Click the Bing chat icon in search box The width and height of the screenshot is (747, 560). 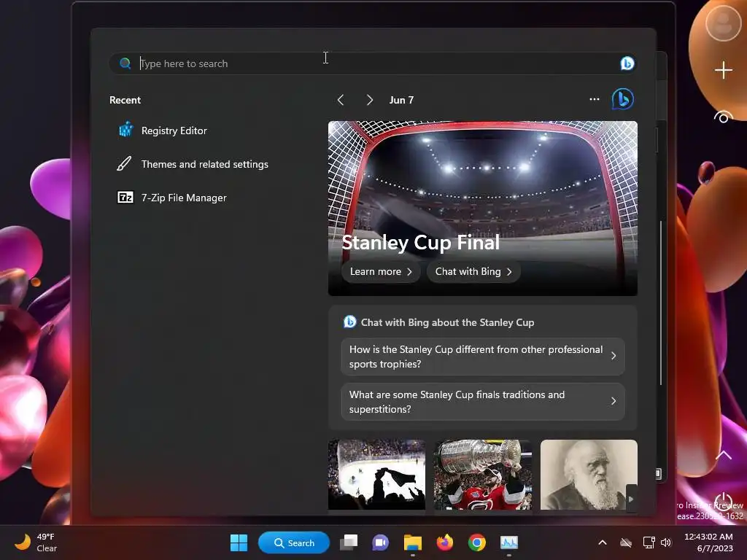627,63
